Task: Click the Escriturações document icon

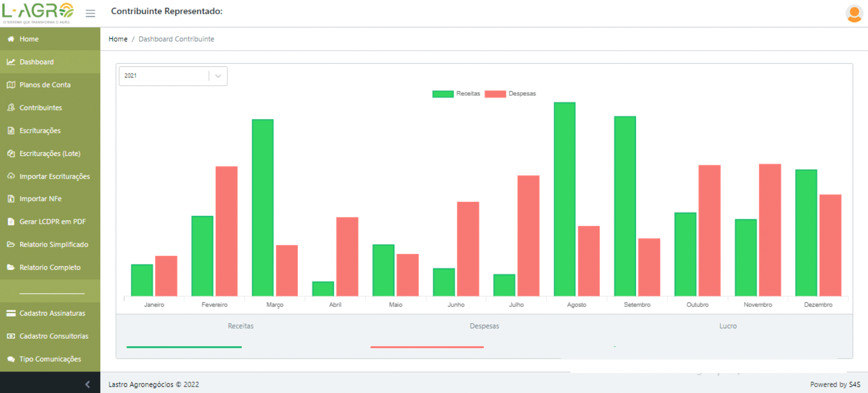Action: pos(11,131)
